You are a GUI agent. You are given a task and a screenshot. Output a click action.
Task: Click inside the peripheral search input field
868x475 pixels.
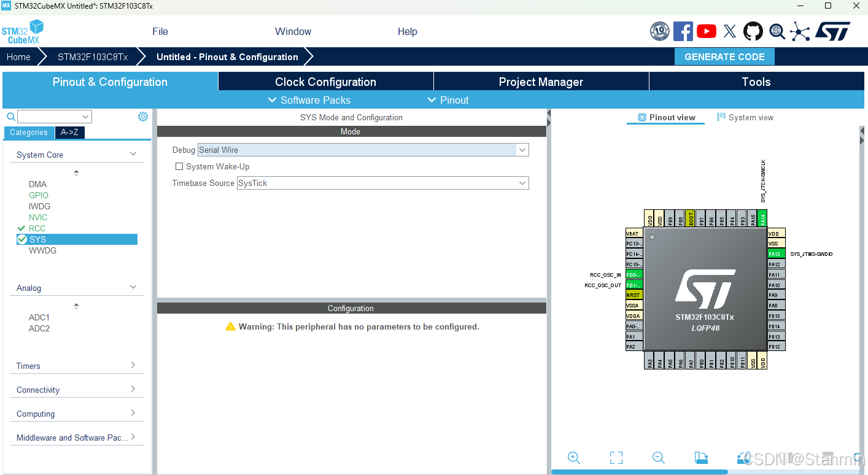coord(49,117)
